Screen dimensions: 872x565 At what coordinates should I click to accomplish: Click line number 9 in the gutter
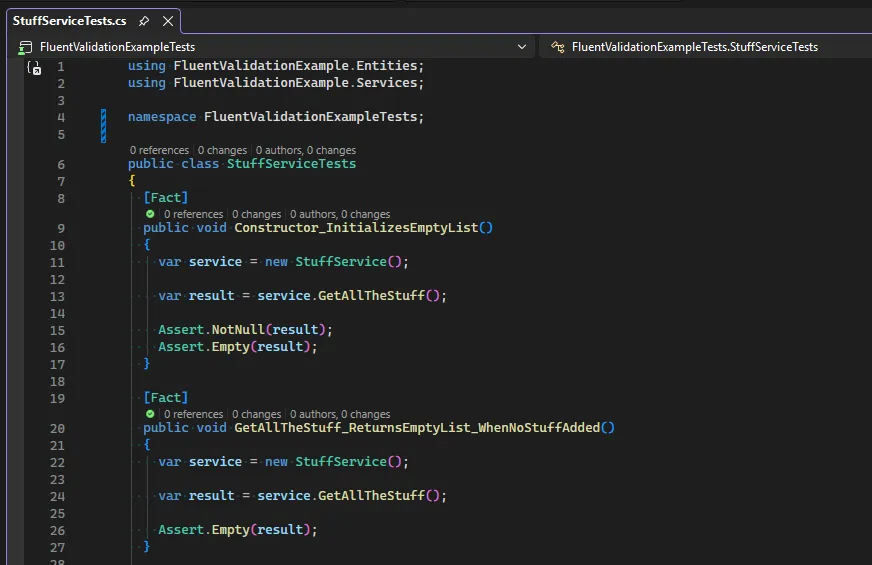61,229
